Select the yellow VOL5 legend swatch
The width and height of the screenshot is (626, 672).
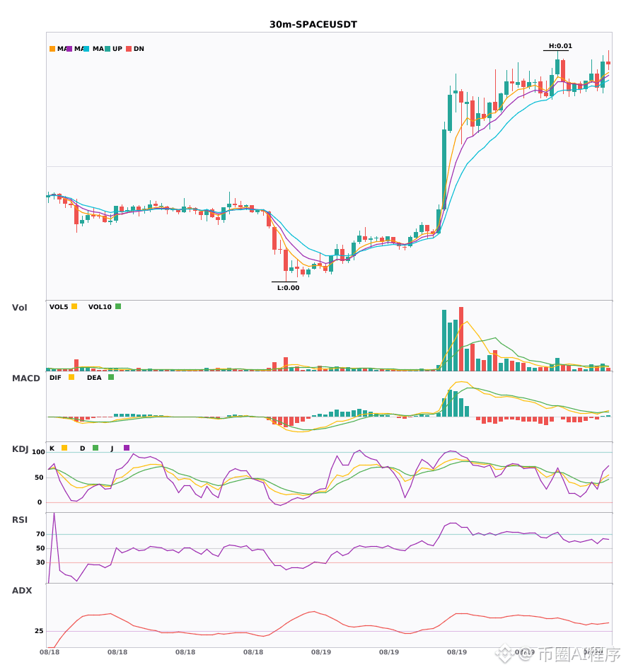74,306
